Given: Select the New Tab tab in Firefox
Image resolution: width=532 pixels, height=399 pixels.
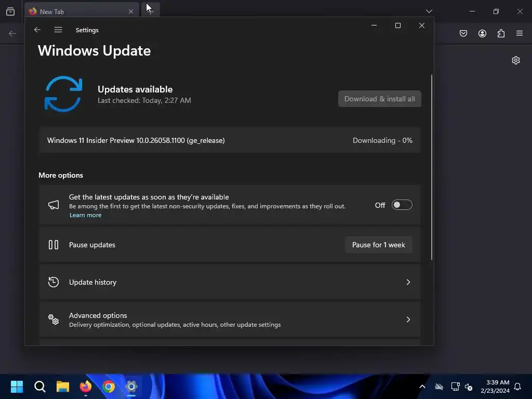Looking at the screenshot, I should coord(82,11).
